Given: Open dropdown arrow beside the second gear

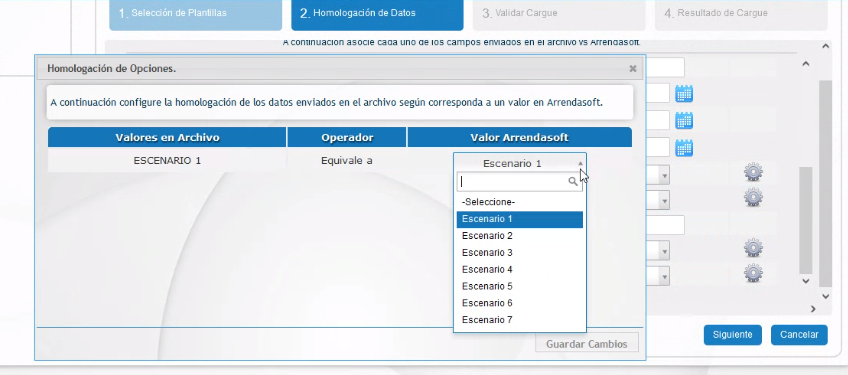Looking at the screenshot, I should (x=664, y=200).
